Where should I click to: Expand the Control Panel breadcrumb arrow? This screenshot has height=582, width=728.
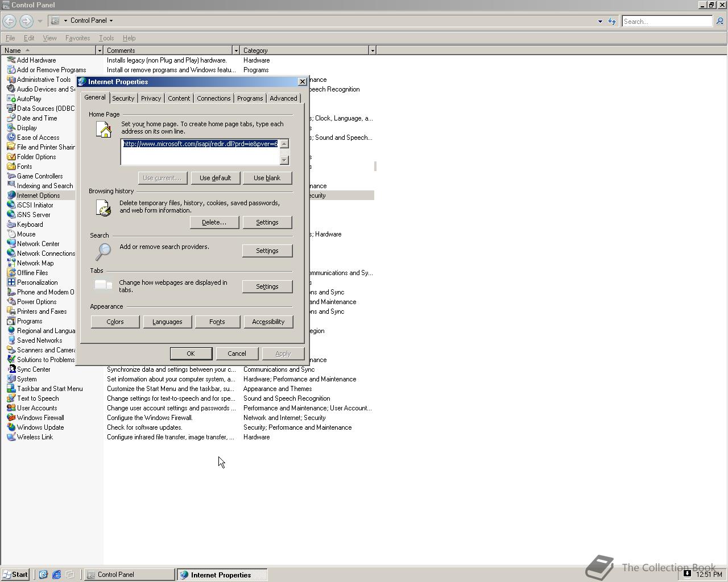pyautogui.click(x=111, y=20)
